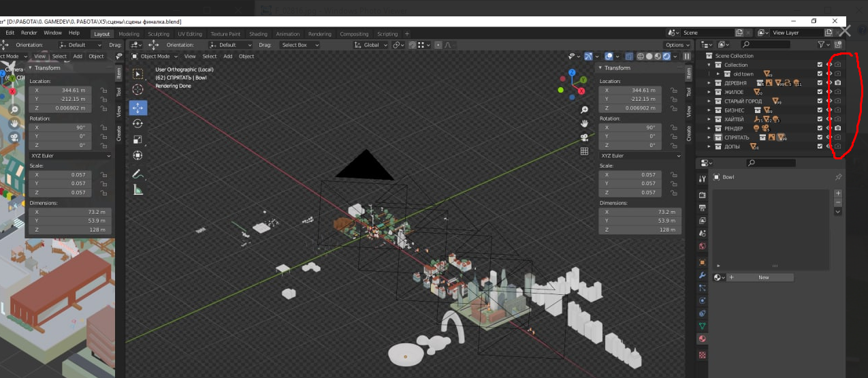Open the Add menu in main viewport header

pyautogui.click(x=228, y=57)
